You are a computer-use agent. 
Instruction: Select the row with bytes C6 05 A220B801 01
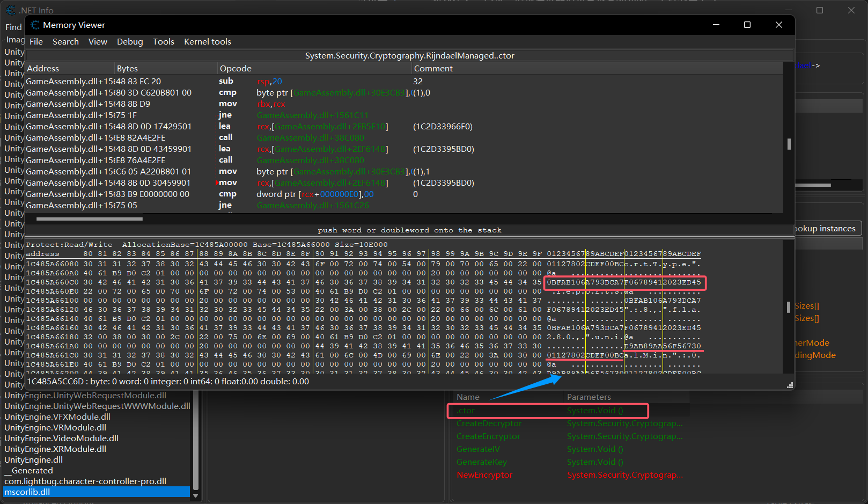click(x=404, y=172)
